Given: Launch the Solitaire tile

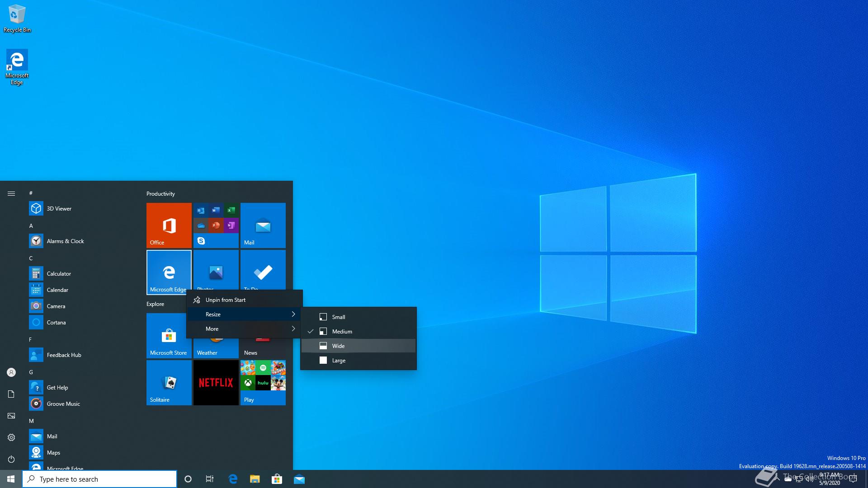Looking at the screenshot, I should point(169,382).
